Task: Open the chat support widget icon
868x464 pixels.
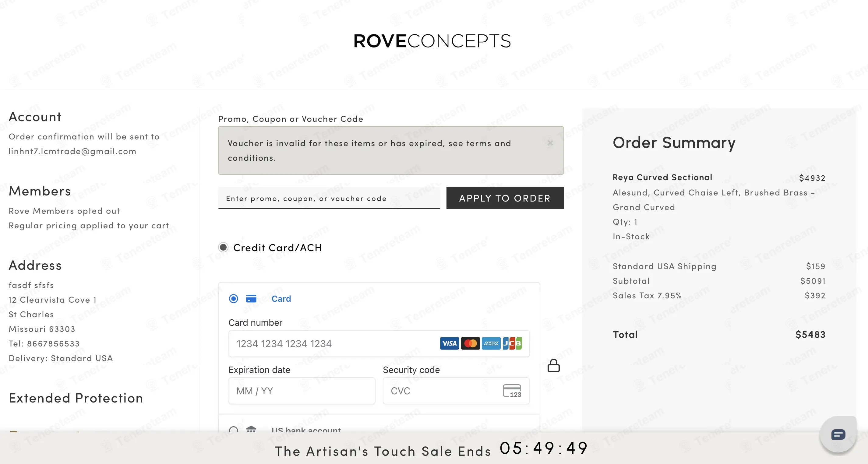Action: 838,435
